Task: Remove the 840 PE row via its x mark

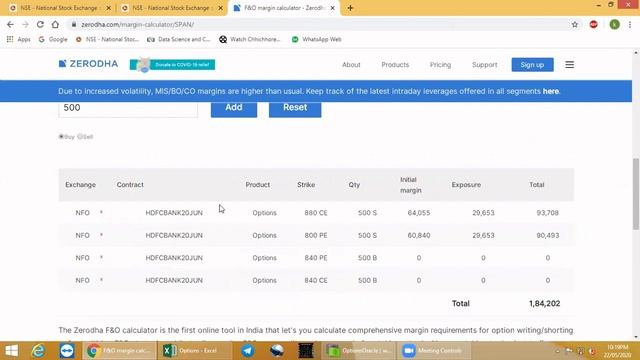Action: tap(101, 257)
